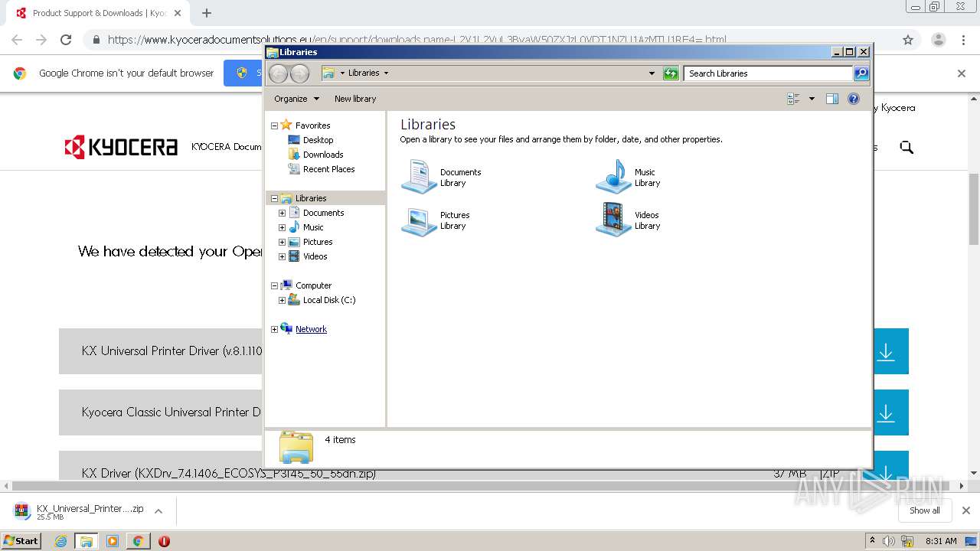The width and height of the screenshot is (980, 551).
Task: Expand the Music tree node
Action: click(x=282, y=227)
